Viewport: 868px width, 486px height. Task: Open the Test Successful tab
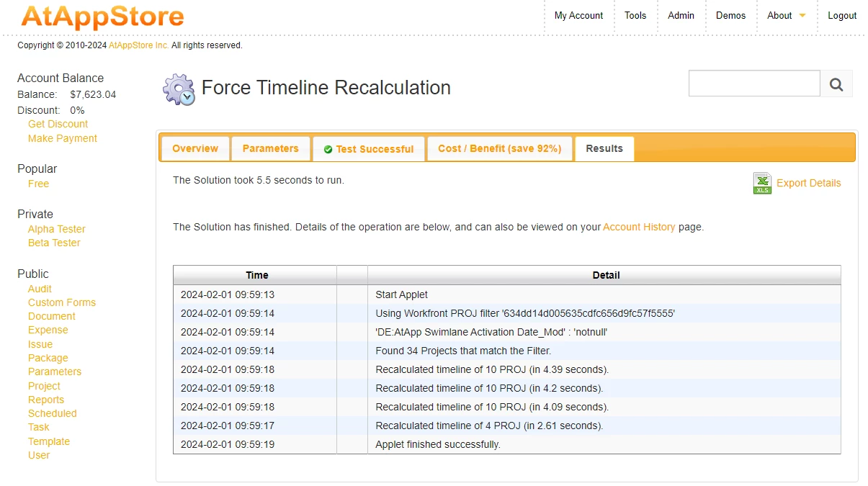coord(369,149)
